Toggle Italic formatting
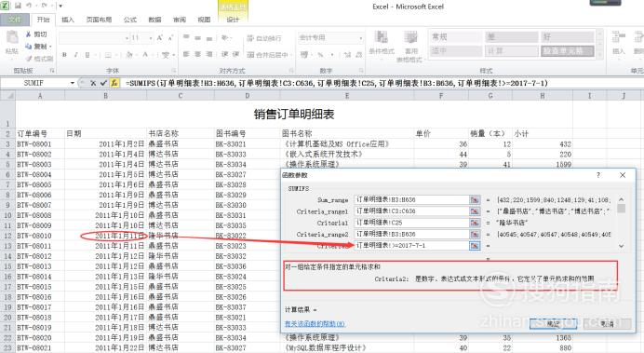Viewport: 644px width, 353px height. [x=76, y=55]
